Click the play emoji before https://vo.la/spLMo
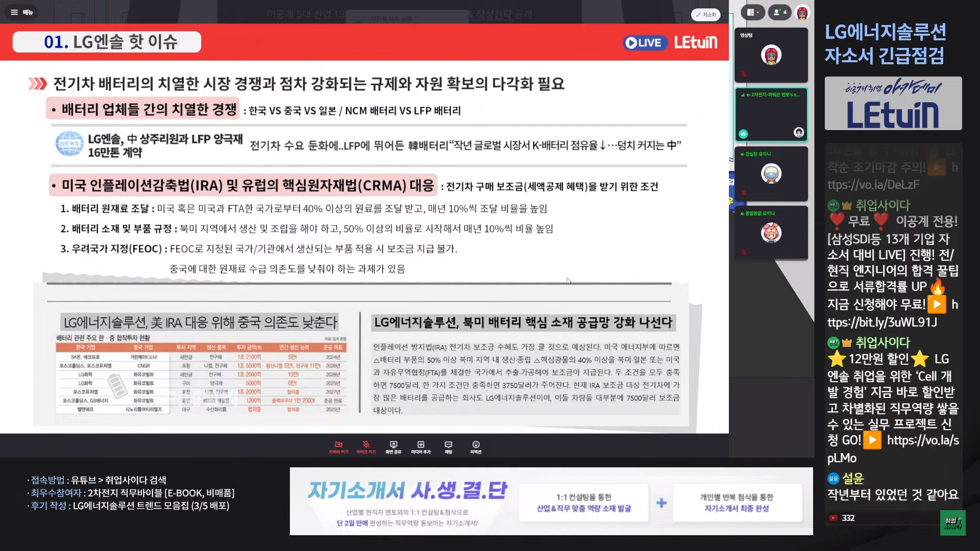The image size is (980, 551). 872,440
